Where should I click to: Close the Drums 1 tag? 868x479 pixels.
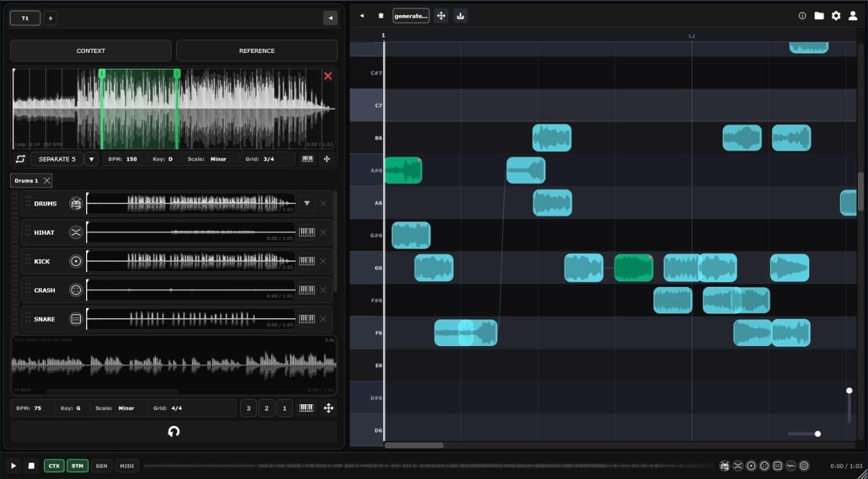click(47, 180)
